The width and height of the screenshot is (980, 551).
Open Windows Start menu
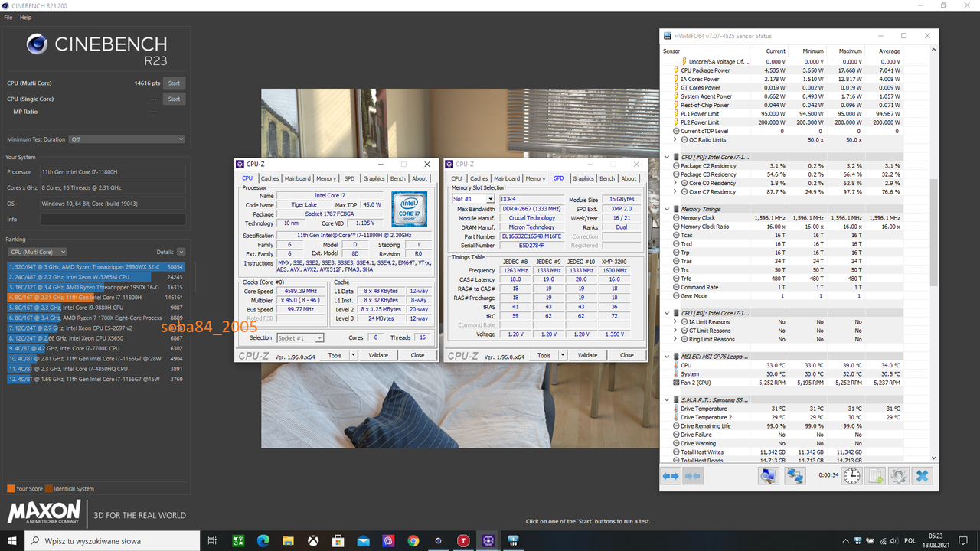[12, 540]
